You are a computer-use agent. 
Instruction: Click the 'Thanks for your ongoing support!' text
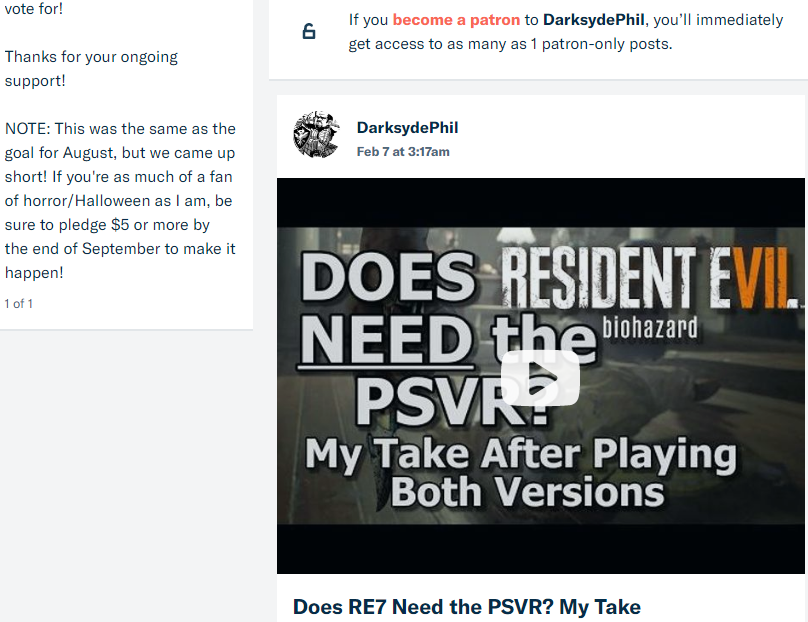pos(91,69)
